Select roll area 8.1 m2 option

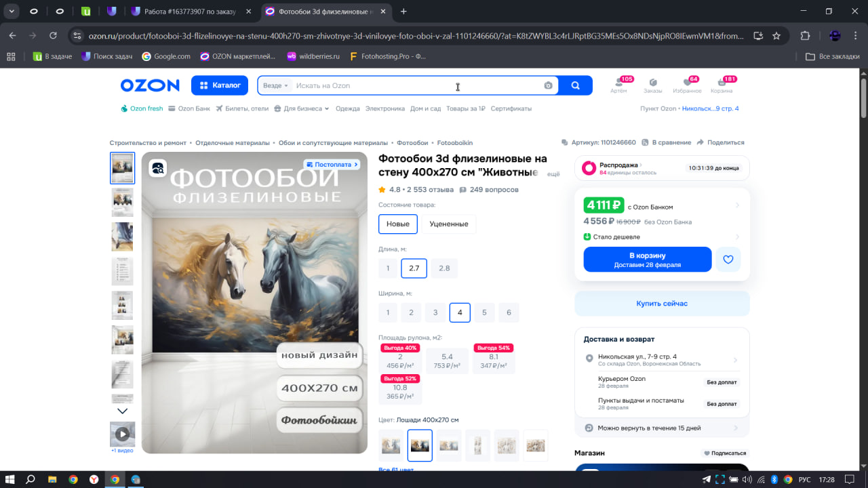[x=494, y=361]
